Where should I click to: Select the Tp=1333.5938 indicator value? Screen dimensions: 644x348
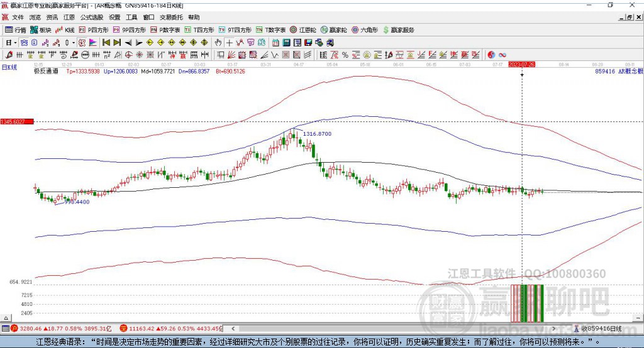pos(83,72)
